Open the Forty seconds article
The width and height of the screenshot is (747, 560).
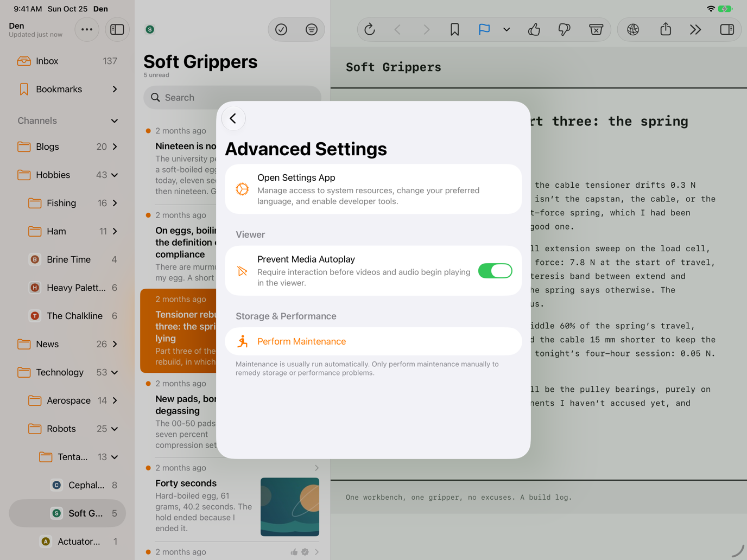pyautogui.click(x=232, y=500)
